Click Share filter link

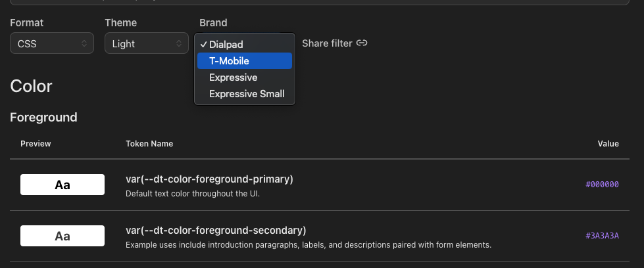(334, 43)
